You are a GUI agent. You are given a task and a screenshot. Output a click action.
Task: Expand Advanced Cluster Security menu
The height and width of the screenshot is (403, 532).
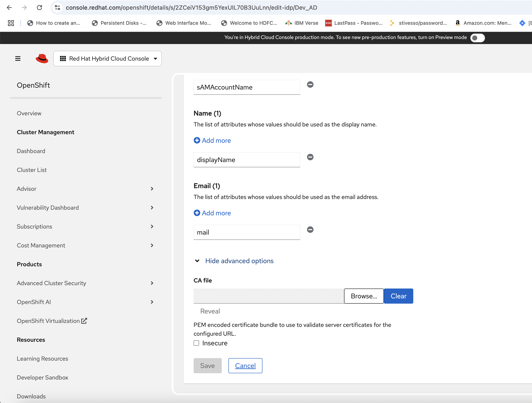click(x=152, y=283)
